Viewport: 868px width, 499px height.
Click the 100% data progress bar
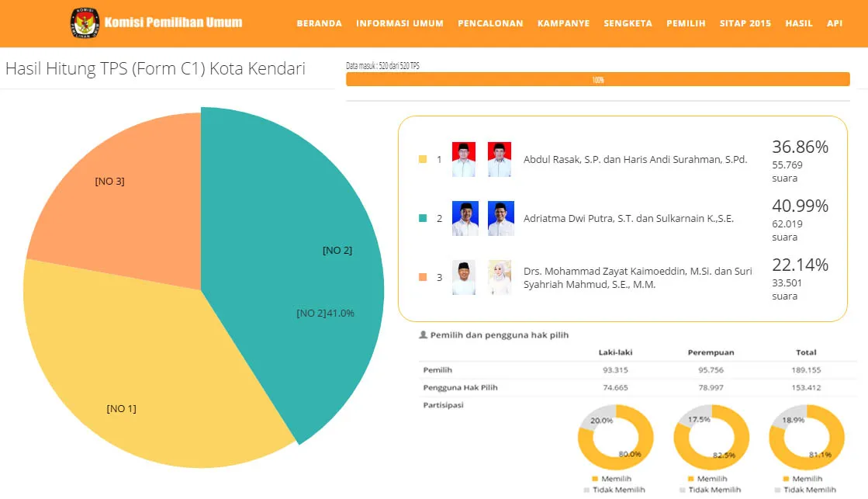pyautogui.click(x=597, y=80)
